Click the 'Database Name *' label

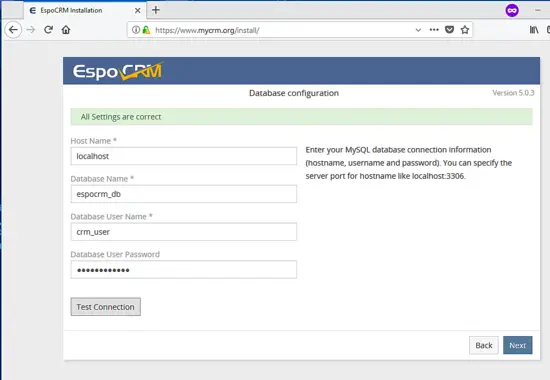click(102, 179)
